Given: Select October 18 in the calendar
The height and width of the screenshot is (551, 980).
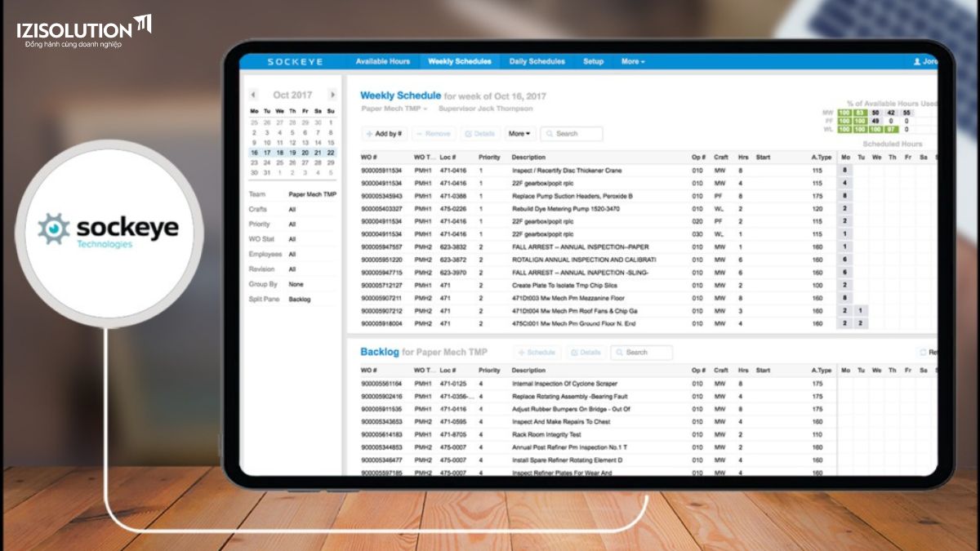Looking at the screenshot, I should pos(279,153).
